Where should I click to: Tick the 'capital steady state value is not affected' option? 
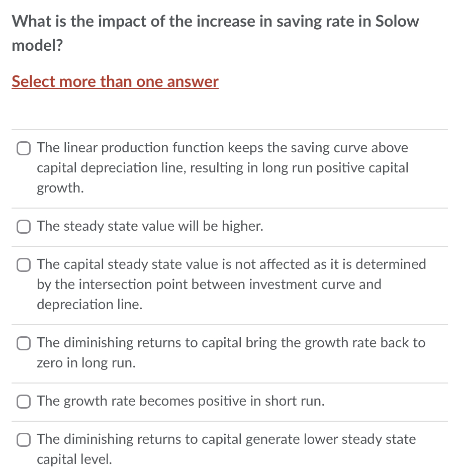pyautogui.click(x=23, y=265)
